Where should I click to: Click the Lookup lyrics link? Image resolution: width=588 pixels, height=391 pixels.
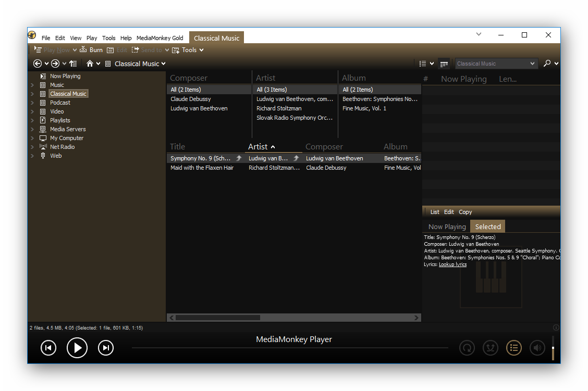452,264
